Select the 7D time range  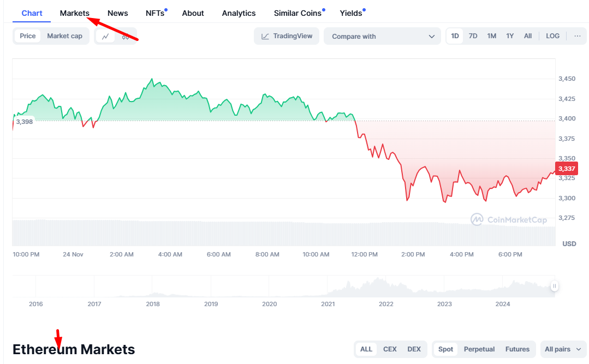coord(473,36)
